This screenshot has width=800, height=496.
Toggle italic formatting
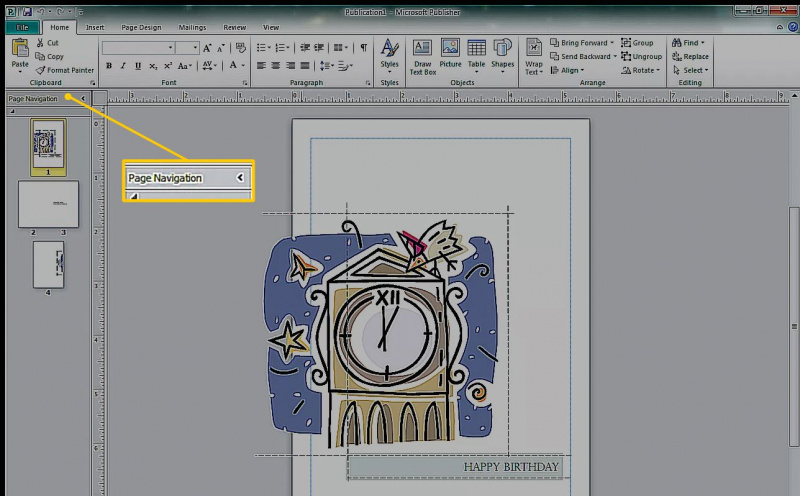click(x=123, y=66)
